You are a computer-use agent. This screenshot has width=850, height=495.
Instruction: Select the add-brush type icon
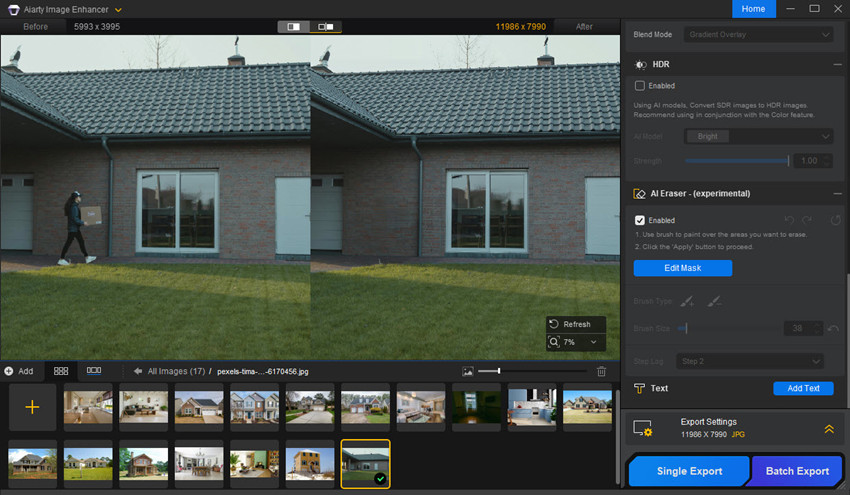pos(687,301)
